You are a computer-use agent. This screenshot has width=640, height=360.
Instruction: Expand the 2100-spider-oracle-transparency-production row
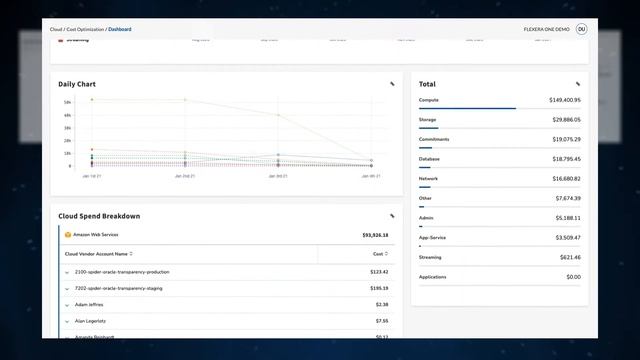pos(67,272)
